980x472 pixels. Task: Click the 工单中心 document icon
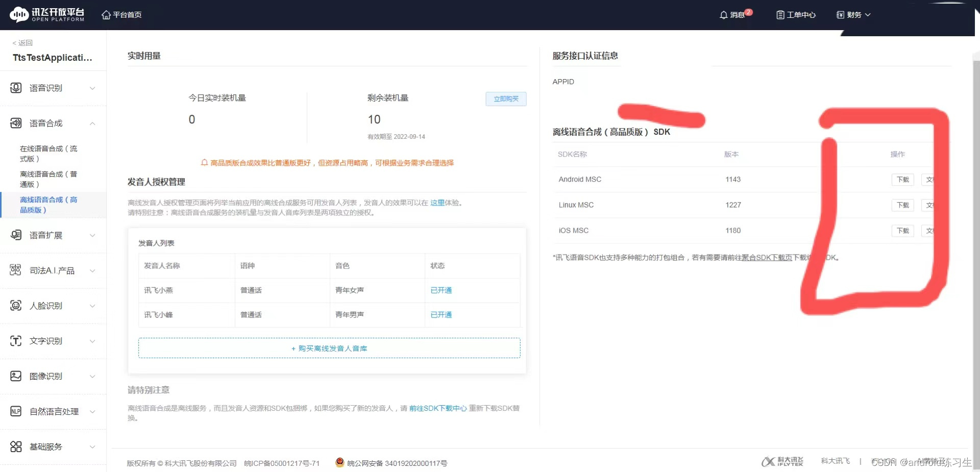coord(780,15)
